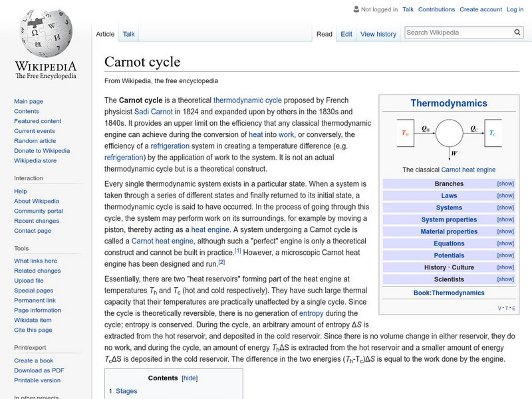The height and width of the screenshot is (399, 532).
Task: Open Carnot heat engine caption link
Action: click(468, 170)
